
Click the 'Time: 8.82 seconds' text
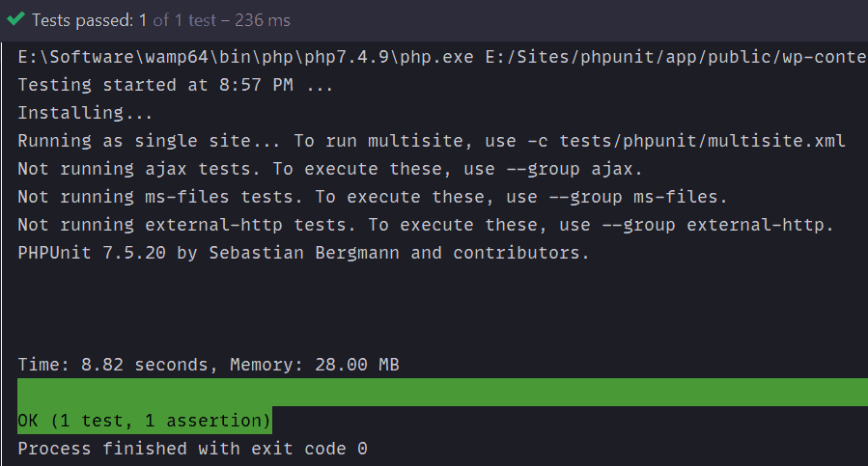point(113,364)
